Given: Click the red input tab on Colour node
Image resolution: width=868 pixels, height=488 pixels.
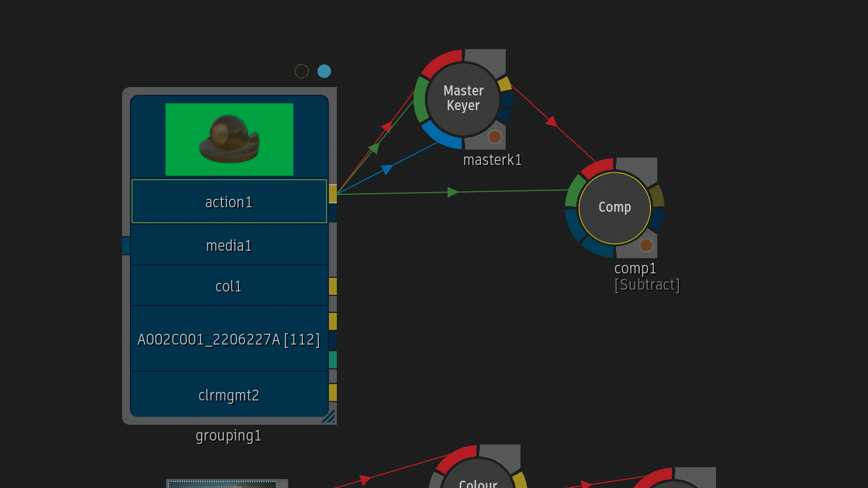Looking at the screenshot, I should coord(457,459).
